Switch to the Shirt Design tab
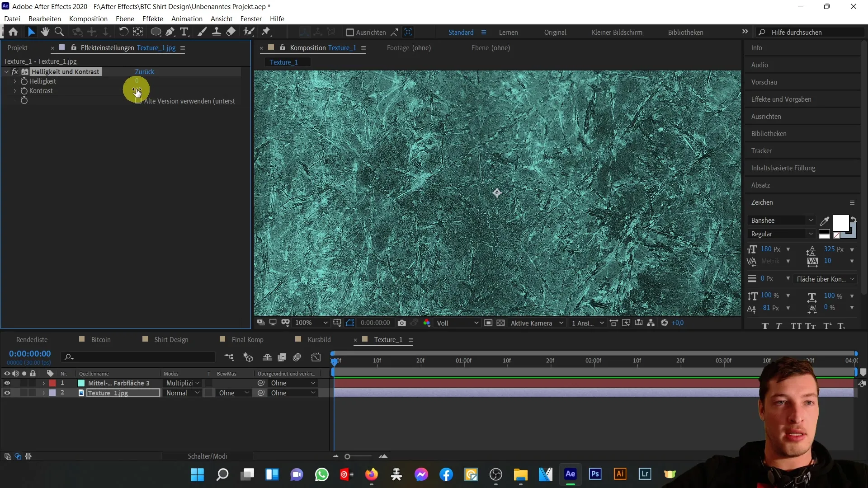Viewport: 868px width, 488px height. coord(171,340)
